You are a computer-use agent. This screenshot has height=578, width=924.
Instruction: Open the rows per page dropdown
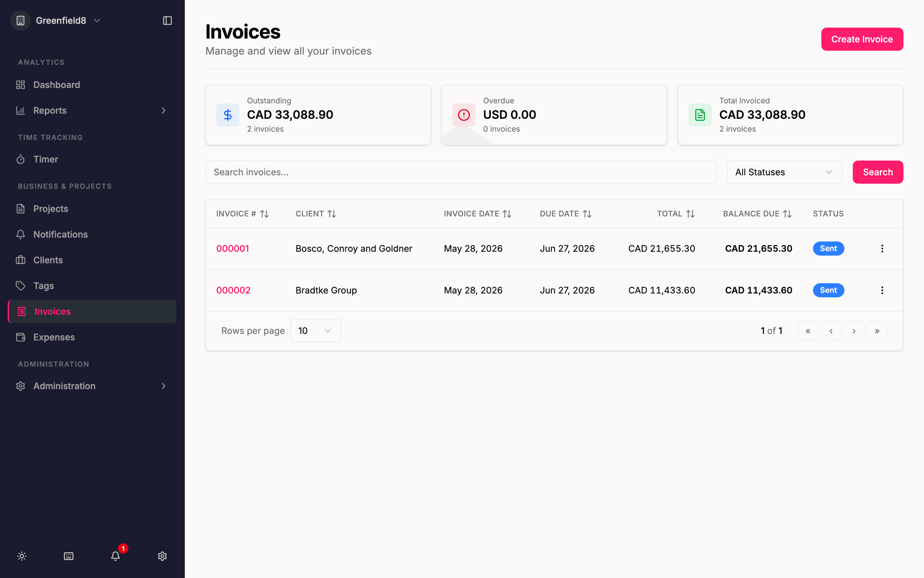click(315, 331)
